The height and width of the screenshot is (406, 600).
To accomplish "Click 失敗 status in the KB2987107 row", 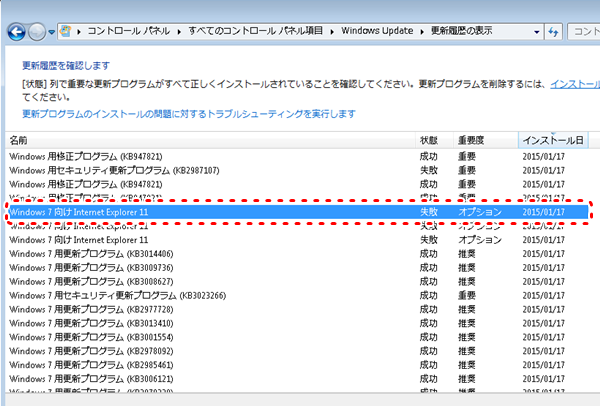I will coord(429,170).
